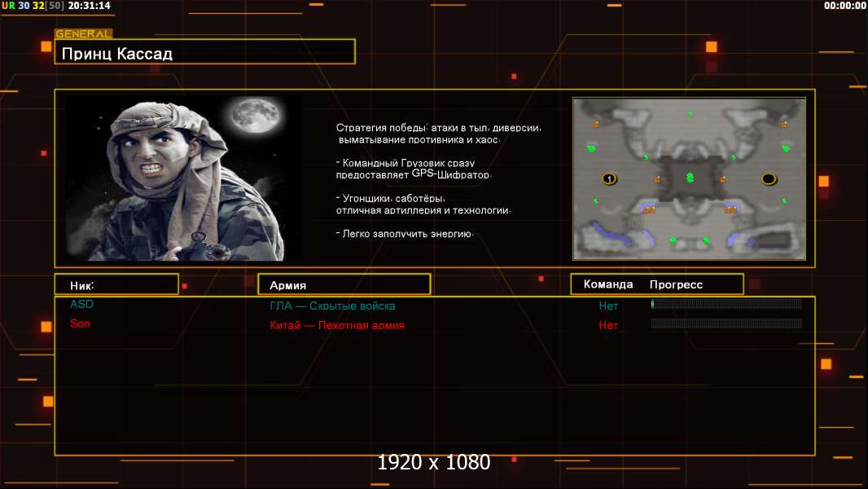Click start position marker 1 on minimap
Image resolution: width=868 pixels, height=489 pixels.
click(x=609, y=178)
